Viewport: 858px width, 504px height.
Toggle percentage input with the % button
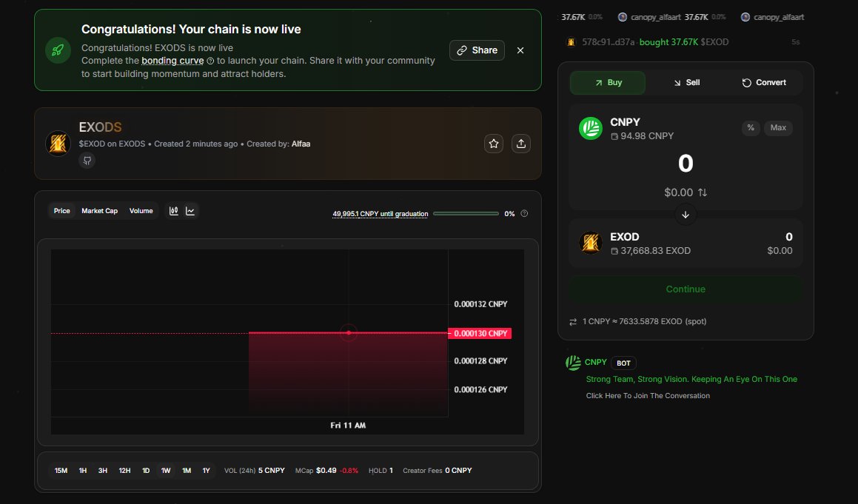(751, 127)
